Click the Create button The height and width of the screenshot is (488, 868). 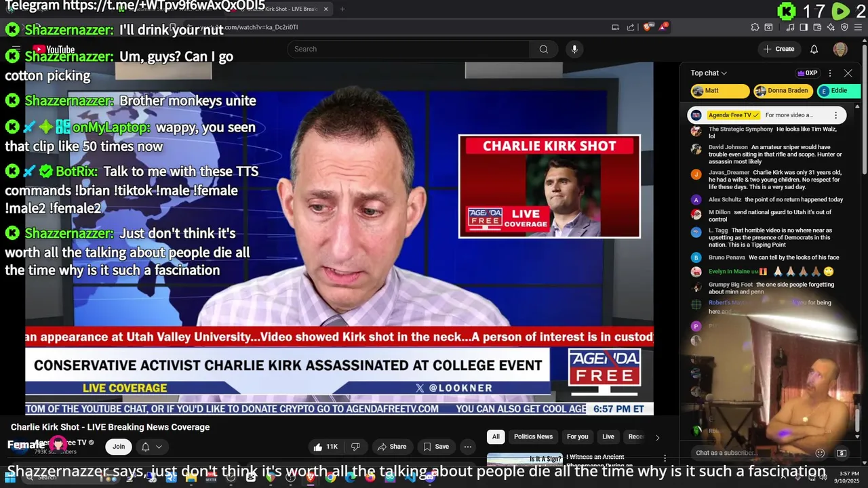click(778, 49)
